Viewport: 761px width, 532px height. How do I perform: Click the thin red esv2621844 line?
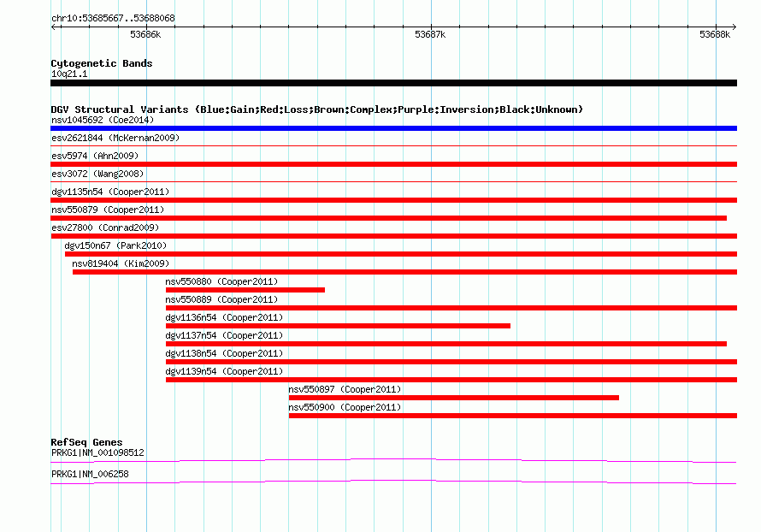(x=393, y=145)
